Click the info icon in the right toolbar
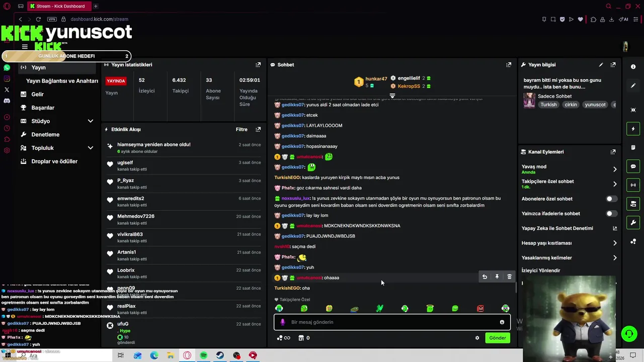 (633, 67)
